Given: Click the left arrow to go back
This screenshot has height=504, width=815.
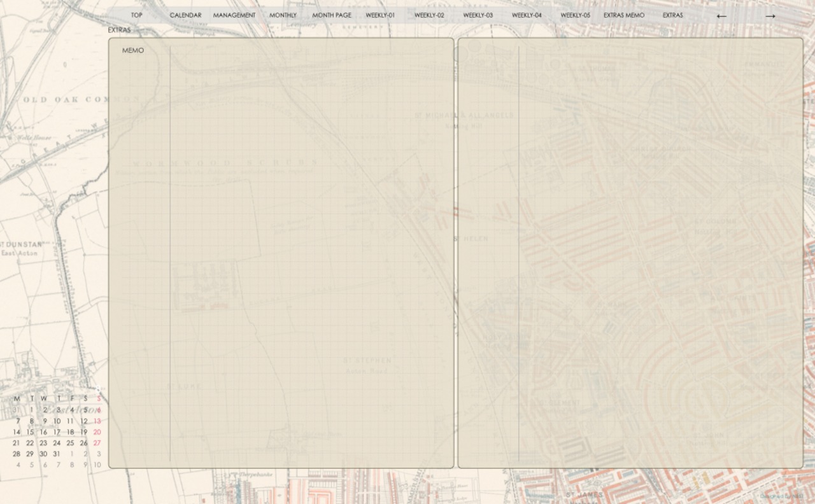Looking at the screenshot, I should point(721,16).
